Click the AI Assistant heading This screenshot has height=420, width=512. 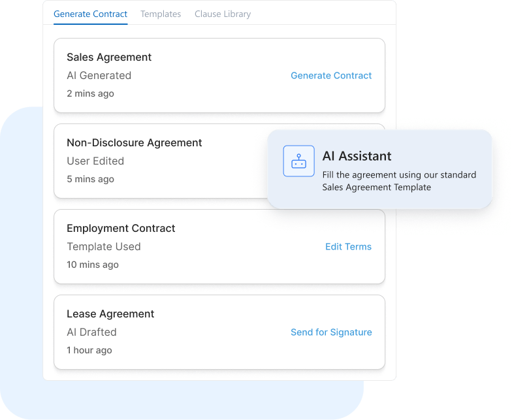[x=357, y=156]
